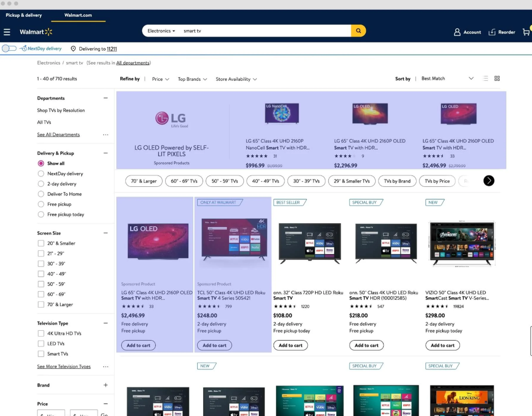The image size is (532, 416).
Task: Select Free pickup today radio option
Action: pyautogui.click(x=41, y=214)
